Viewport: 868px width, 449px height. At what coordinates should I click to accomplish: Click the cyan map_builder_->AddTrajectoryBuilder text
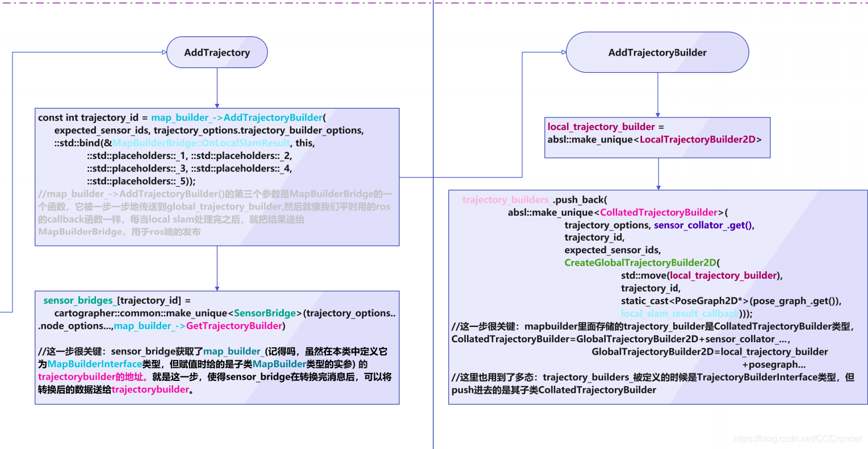(236, 118)
